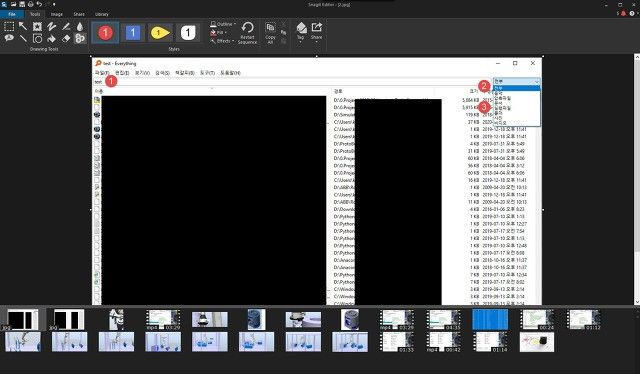The width and height of the screenshot is (640, 374).
Task: Switch to the Library tab
Action: 102,14
